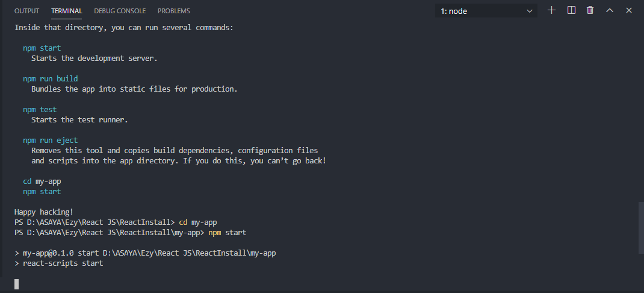644x293 pixels.
Task: Split the terminal pane
Action: click(x=571, y=10)
